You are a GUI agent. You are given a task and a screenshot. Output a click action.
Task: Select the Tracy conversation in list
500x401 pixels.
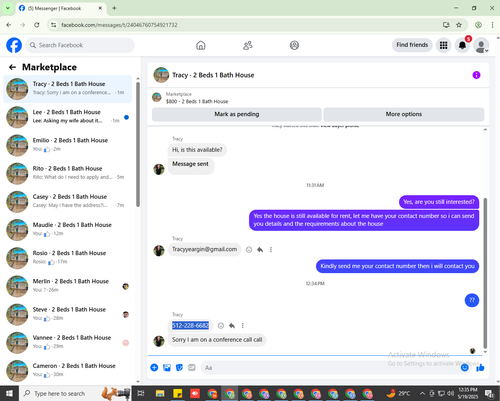click(68, 89)
